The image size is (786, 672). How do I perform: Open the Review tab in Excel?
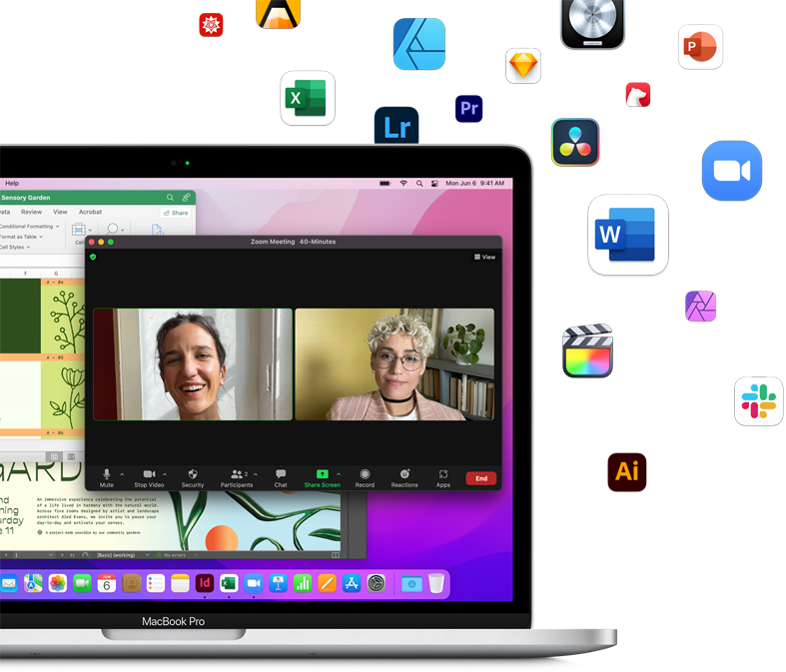tap(32, 212)
